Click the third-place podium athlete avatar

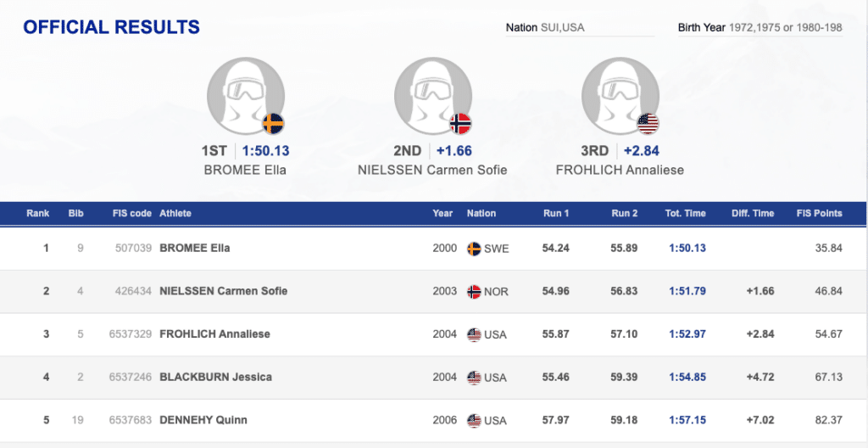click(620, 95)
